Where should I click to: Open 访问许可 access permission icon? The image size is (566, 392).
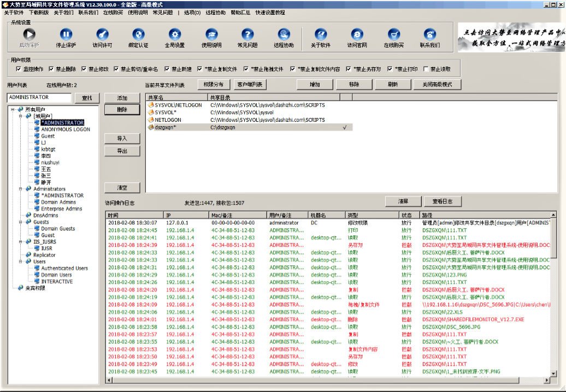[x=102, y=34]
